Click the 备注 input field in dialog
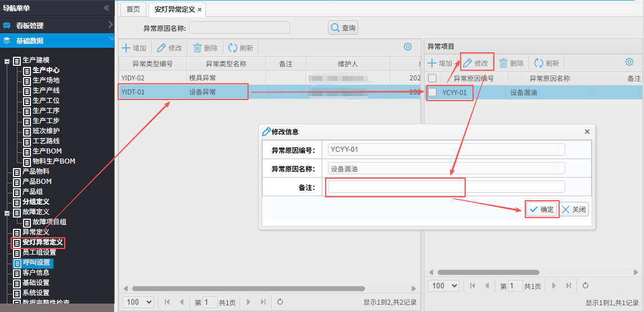This screenshot has width=644, height=312. [x=446, y=187]
